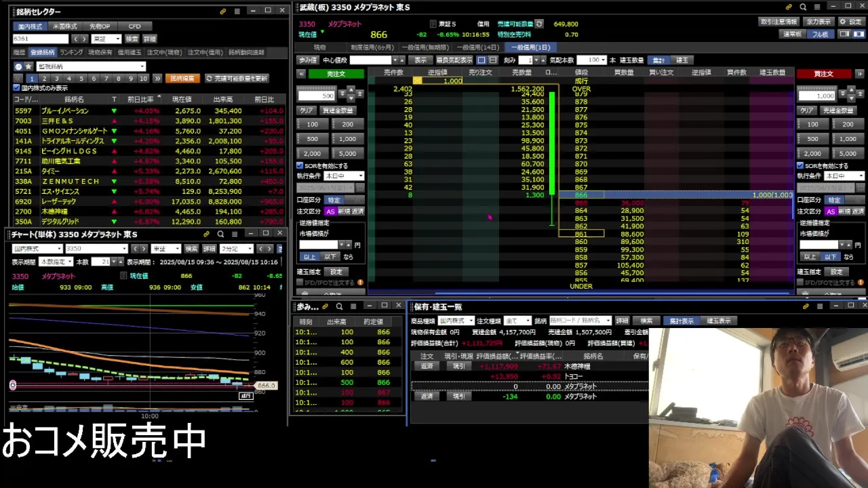Screen dimensions: 868x488
Task: Open search magnifier in 歩み値 panel
Action: [x=340, y=306]
